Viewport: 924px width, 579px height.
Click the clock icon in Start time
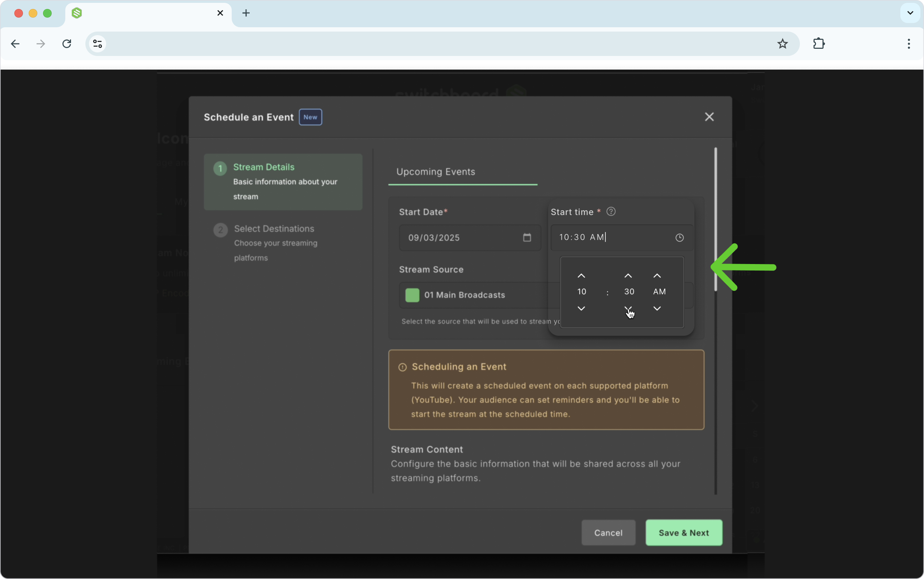pos(679,237)
